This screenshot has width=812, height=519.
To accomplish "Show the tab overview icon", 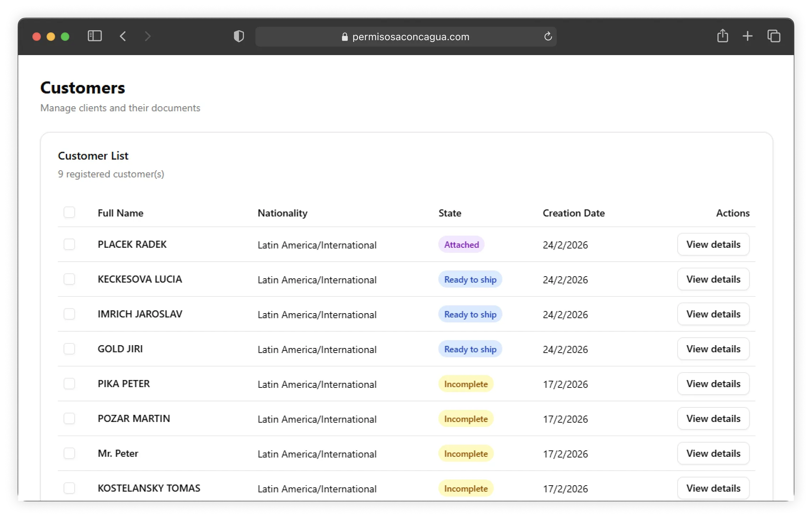I will point(774,36).
